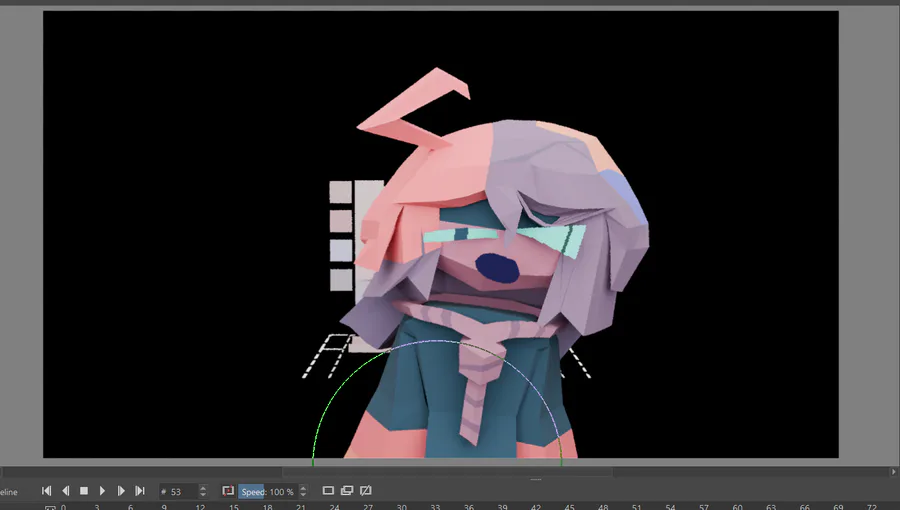Viewport: 900px width, 510px height.
Task: Stop the animation playback
Action: coord(84,490)
